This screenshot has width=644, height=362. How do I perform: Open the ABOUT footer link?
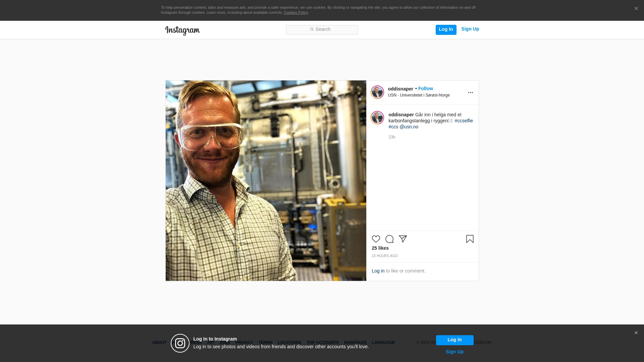coord(159,343)
